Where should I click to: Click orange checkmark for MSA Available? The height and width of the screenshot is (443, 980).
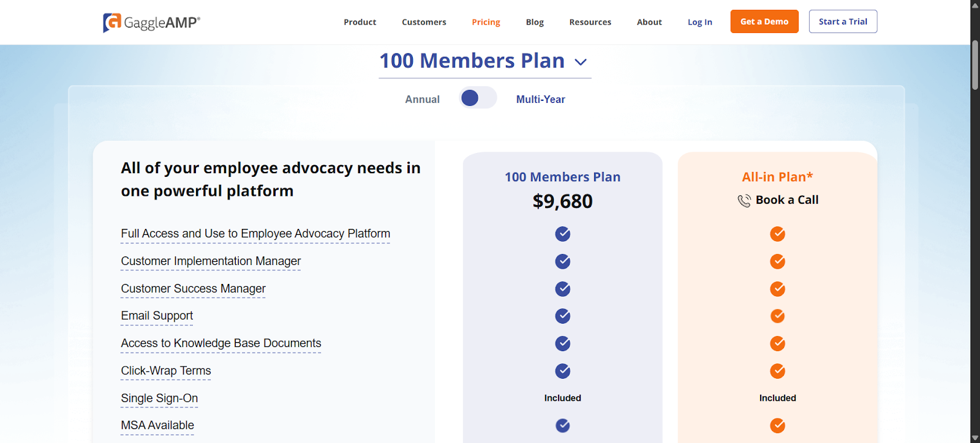point(778,425)
